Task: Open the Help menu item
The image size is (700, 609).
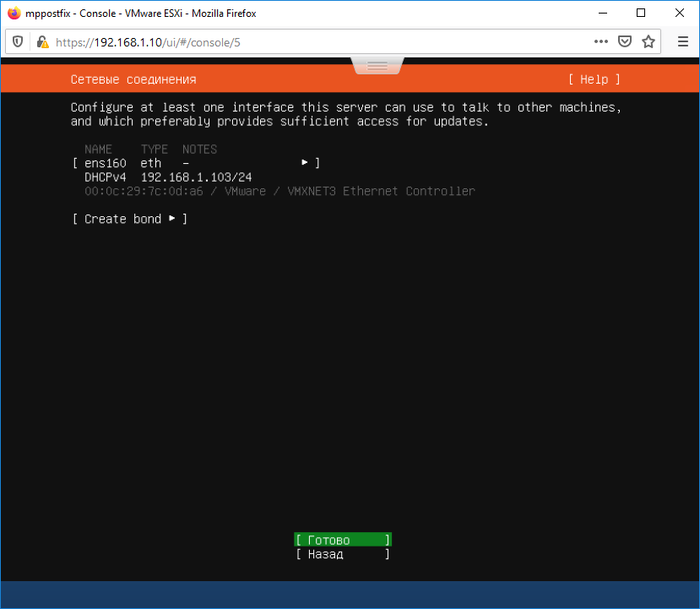Action: [x=593, y=79]
